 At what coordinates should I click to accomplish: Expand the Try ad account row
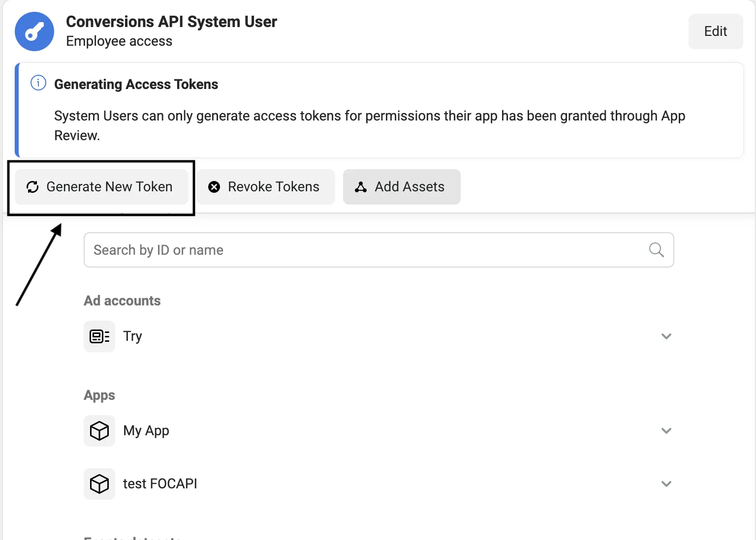(x=666, y=336)
